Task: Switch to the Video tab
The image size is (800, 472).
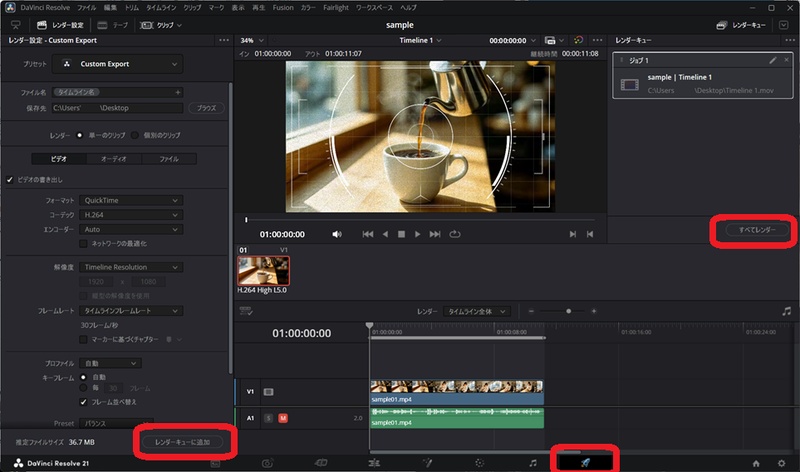Action: [59, 159]
